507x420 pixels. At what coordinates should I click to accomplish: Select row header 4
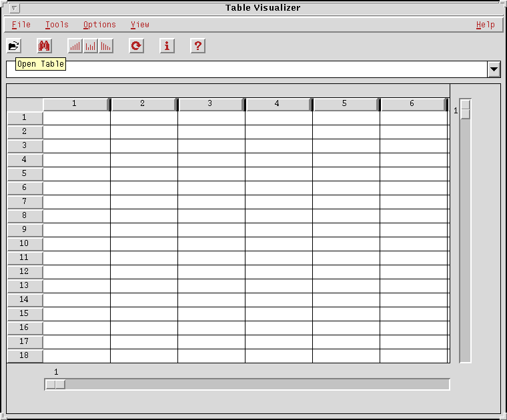25,160
